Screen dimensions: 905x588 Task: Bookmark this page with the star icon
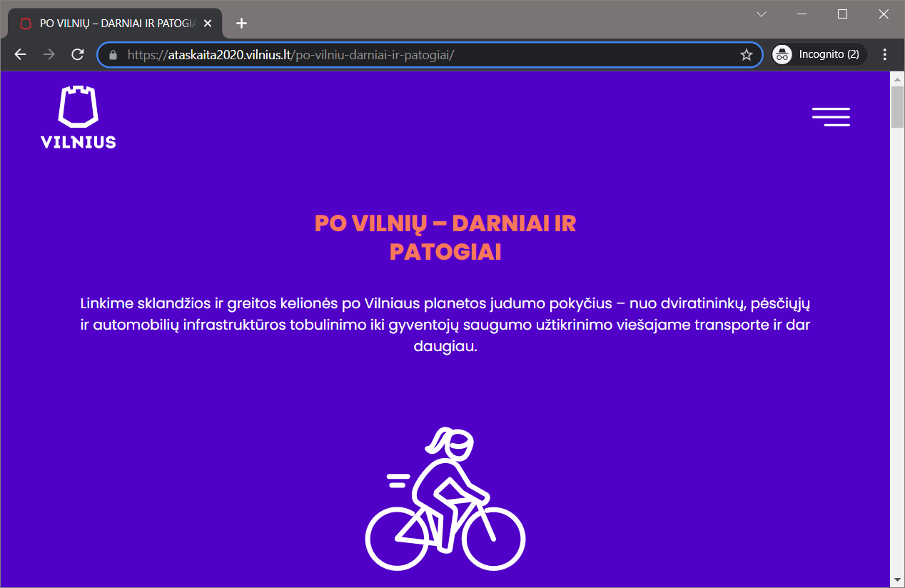point(746,55)
